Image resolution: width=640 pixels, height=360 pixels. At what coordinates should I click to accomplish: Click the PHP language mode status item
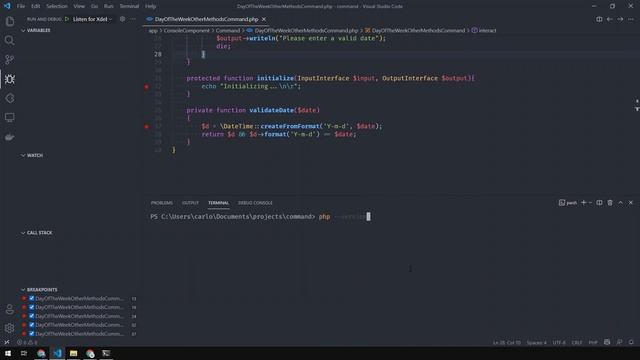click(593, 342)
